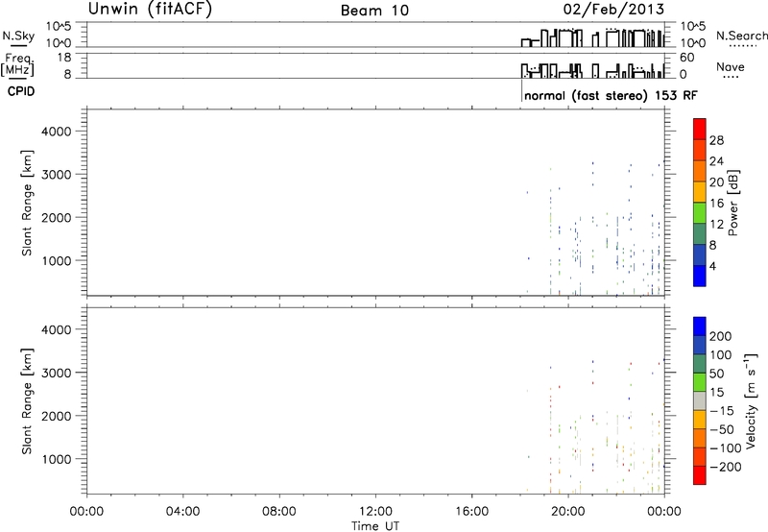Click the '60' Nave axis tick label

pyautogui.click(x=686, y=58)
